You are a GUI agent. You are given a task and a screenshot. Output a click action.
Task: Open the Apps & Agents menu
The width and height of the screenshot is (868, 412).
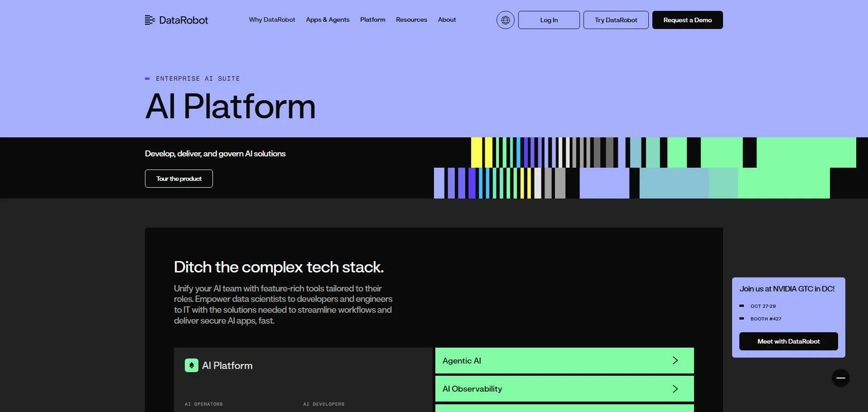[x=328, y=20]
